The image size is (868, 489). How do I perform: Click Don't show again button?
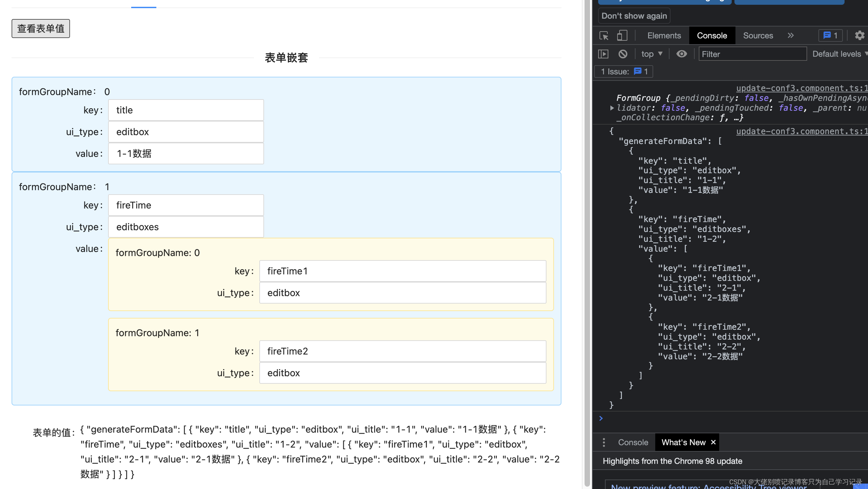point(634,16)
